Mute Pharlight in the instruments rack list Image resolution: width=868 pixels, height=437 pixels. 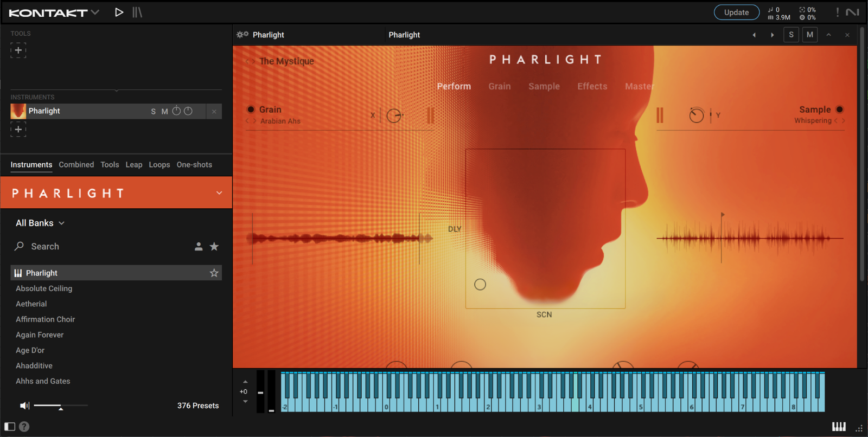[x=164, y=111]
